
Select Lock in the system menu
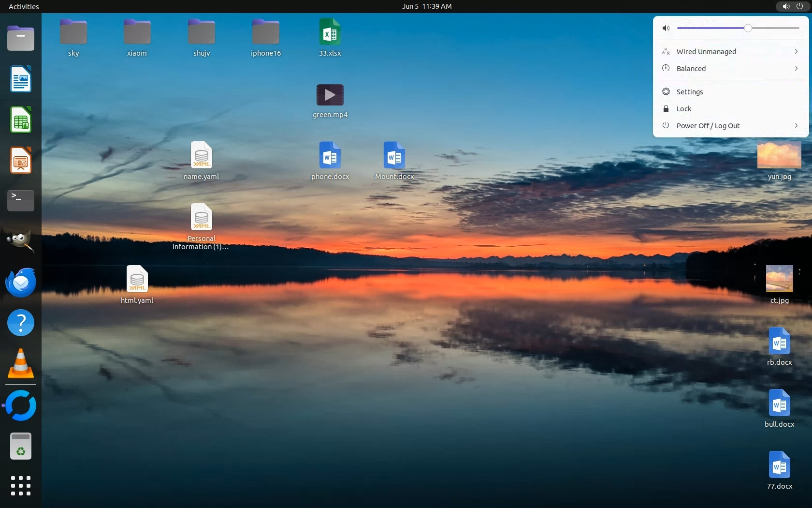tap(683, 109)
